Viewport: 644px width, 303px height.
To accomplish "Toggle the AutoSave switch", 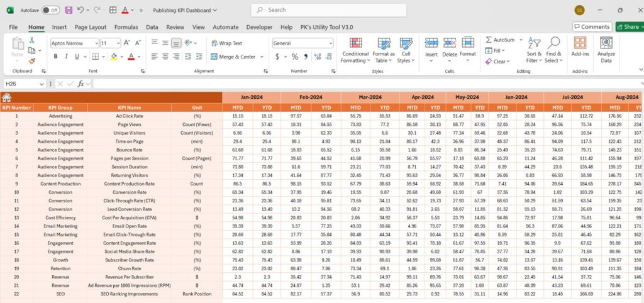I will tap(50, 10).
